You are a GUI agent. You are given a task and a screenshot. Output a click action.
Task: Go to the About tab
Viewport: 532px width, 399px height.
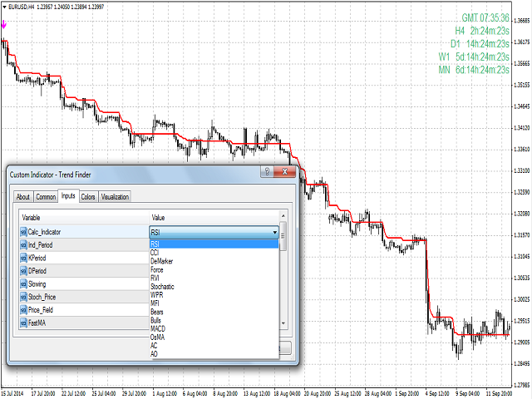point(22,197)
